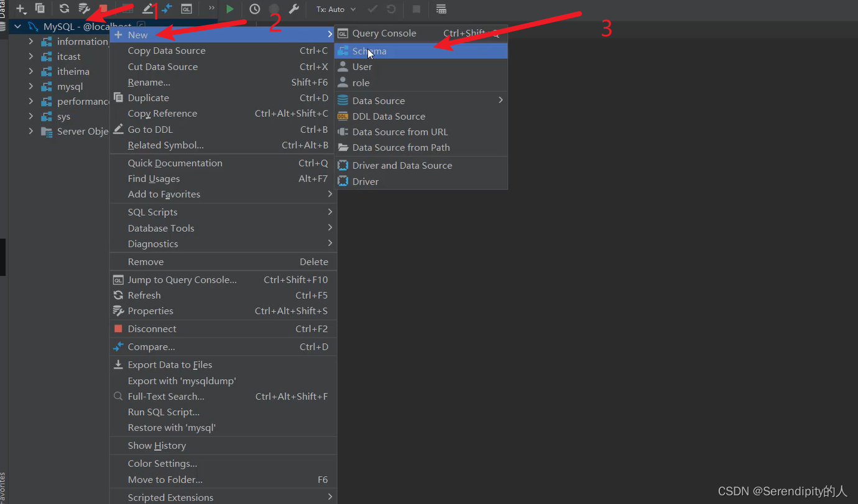Select Schema from the New submenu
The image size is (858, 504).
pos(369,50)
